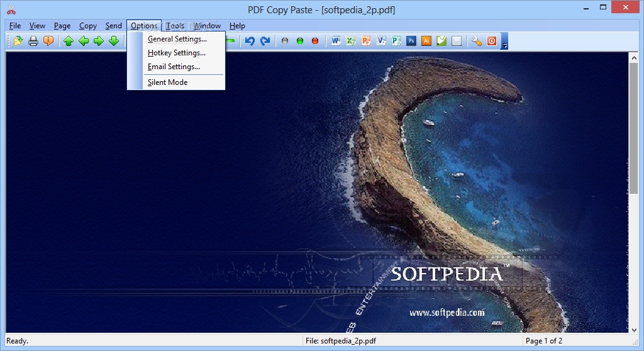
Task: Click the Open file folder icon
Action: (18, 41)
